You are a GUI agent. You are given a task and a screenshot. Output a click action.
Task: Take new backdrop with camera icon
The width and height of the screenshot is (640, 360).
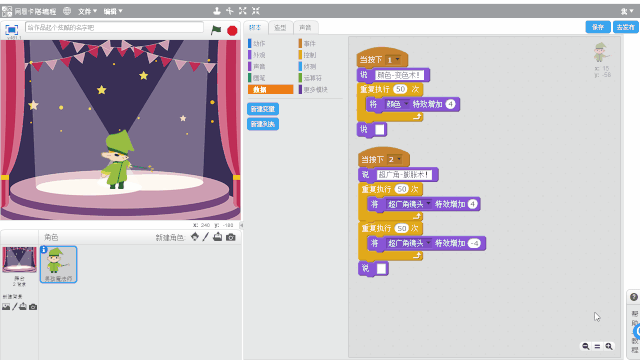(x=33, y=307)
